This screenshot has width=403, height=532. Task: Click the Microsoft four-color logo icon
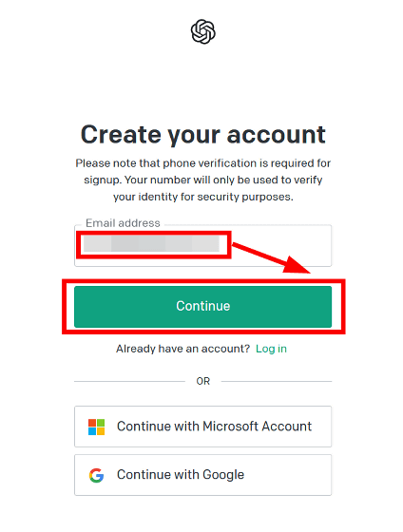click(x=96, y=427)
